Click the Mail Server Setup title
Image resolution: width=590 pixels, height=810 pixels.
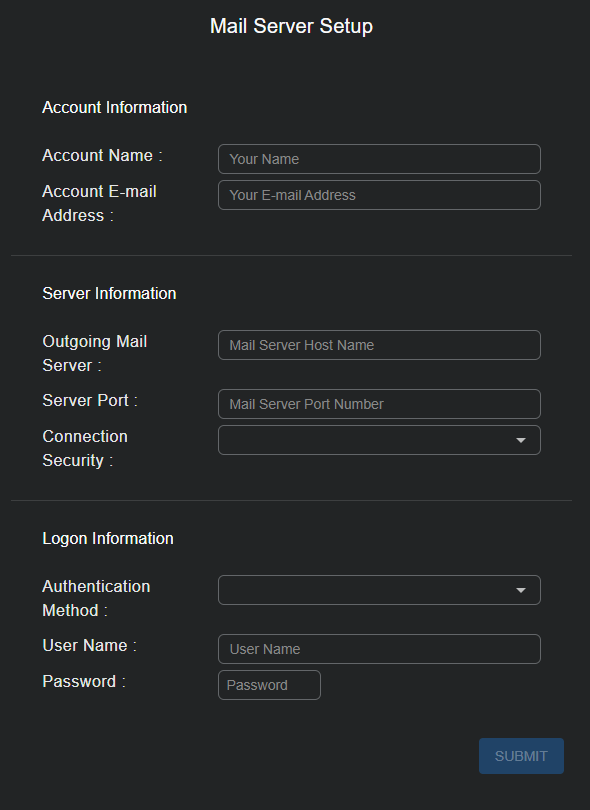pos(291,26)
